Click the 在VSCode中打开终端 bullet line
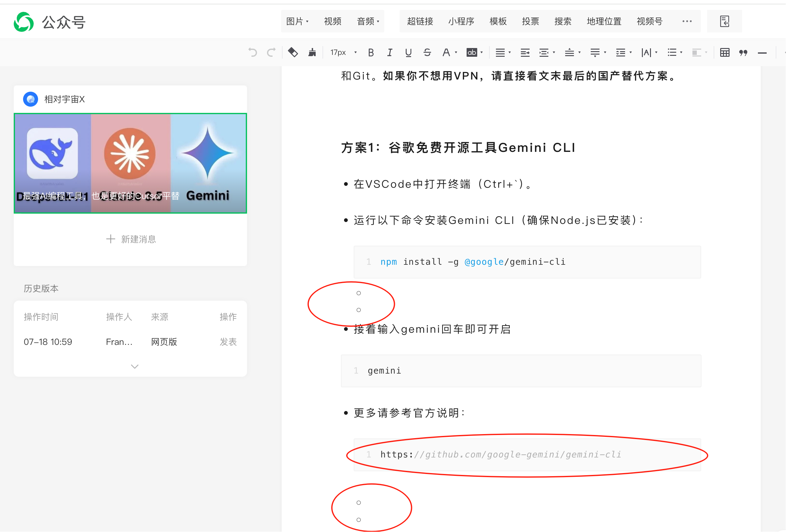This screenshot has height=532, width=786. [x=442, y=184]
